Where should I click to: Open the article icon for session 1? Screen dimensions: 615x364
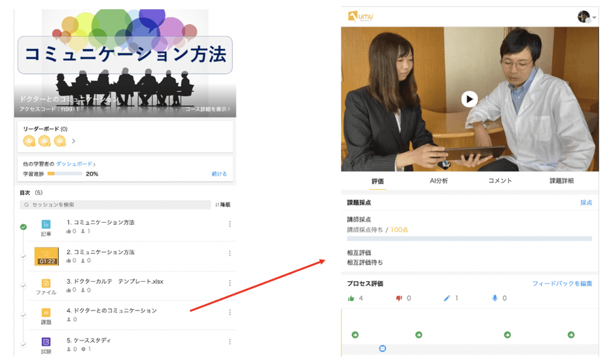[x=46, y=224]
